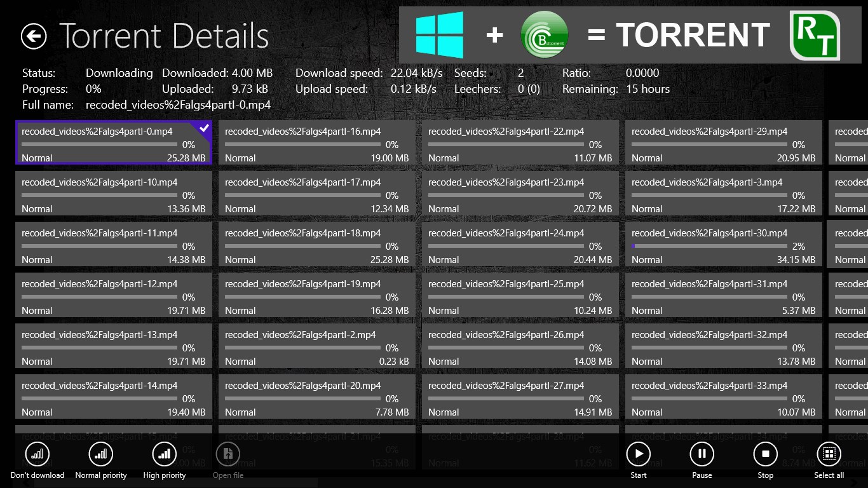868x488 pixels.
Task: Select the algs4partI-33.mp4 file tile
Action: (724, 397)
